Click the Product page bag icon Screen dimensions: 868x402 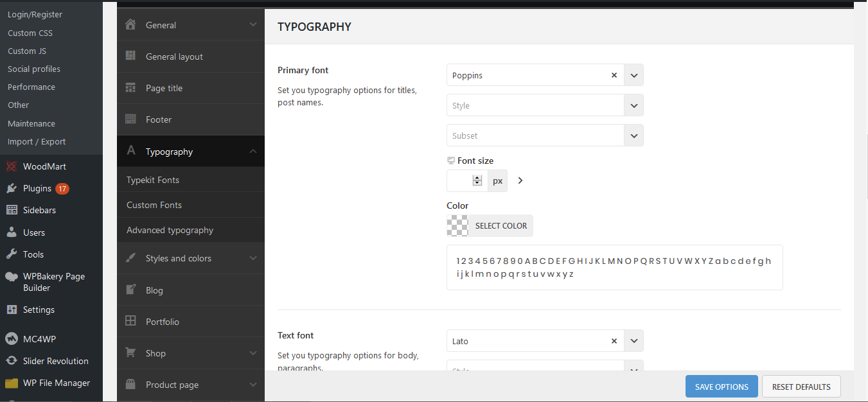coord(130,384)
